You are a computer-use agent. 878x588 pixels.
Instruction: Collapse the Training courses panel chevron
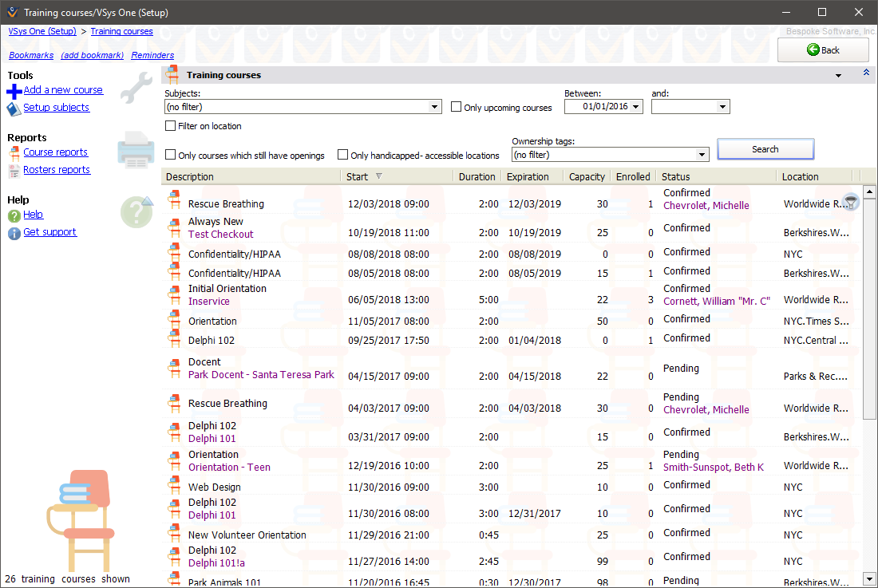click(866, 73)
